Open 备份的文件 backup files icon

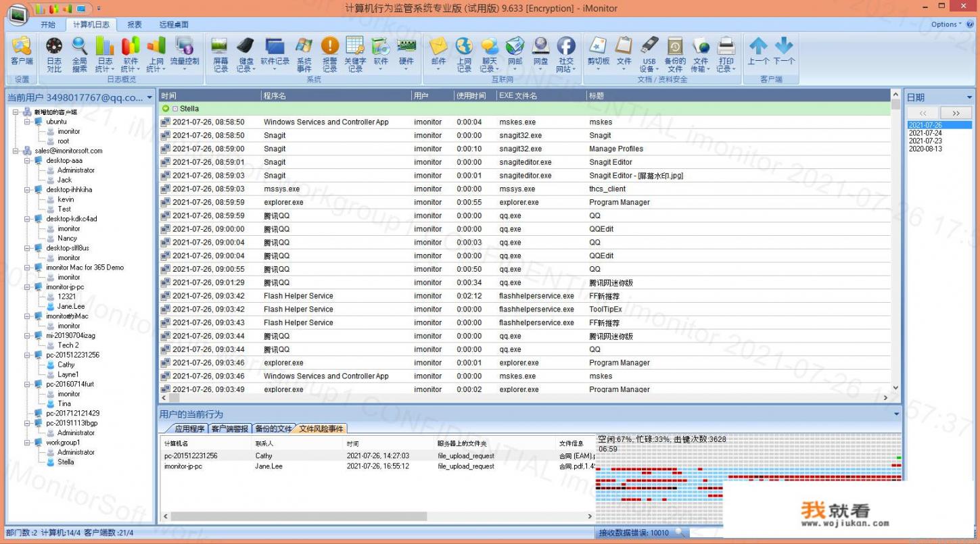(675, 53)
